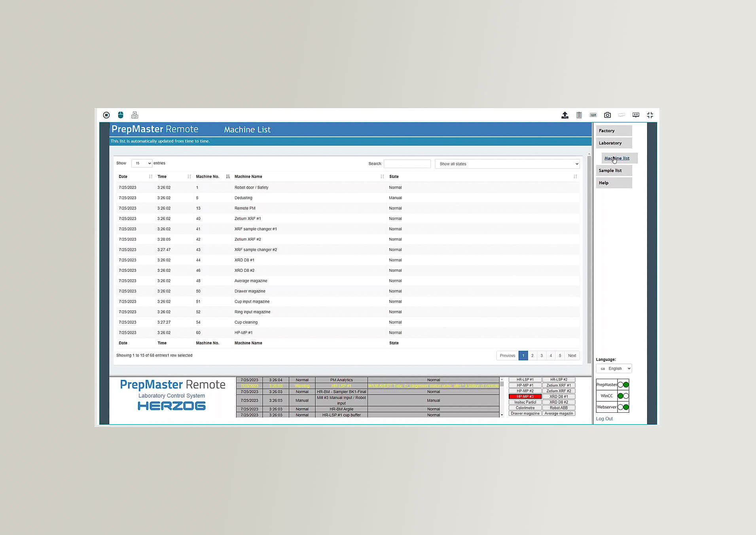Exit fullscreen with the collapse icon

pyautogui.click(x=650, y=115)
